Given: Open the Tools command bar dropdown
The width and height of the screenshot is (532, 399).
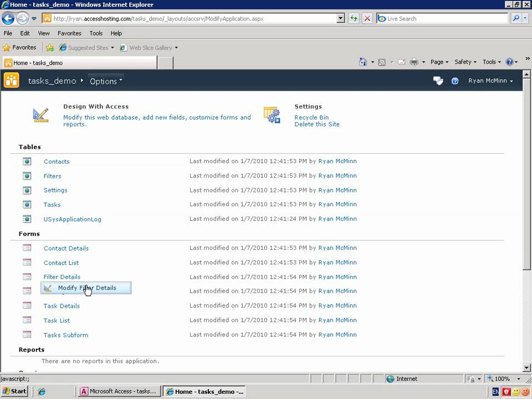Looking at the screenshot, I should (492, 62).
